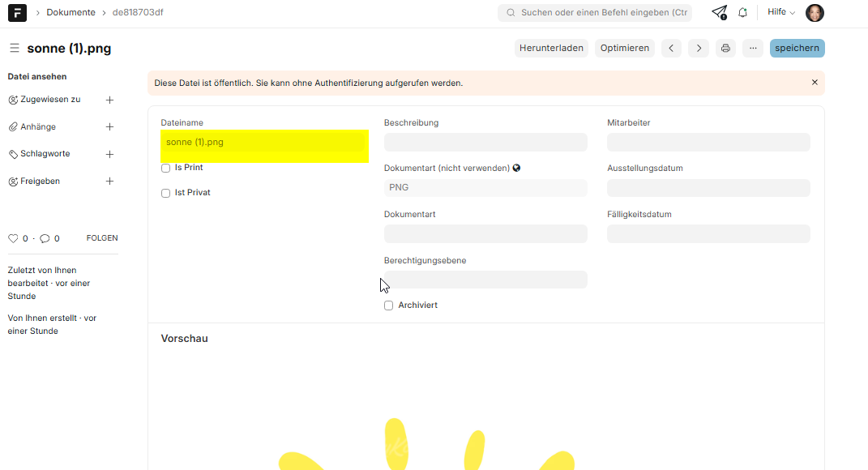Add assignment with plus next to Zugewiesen zu

click(x=110, y=100)
